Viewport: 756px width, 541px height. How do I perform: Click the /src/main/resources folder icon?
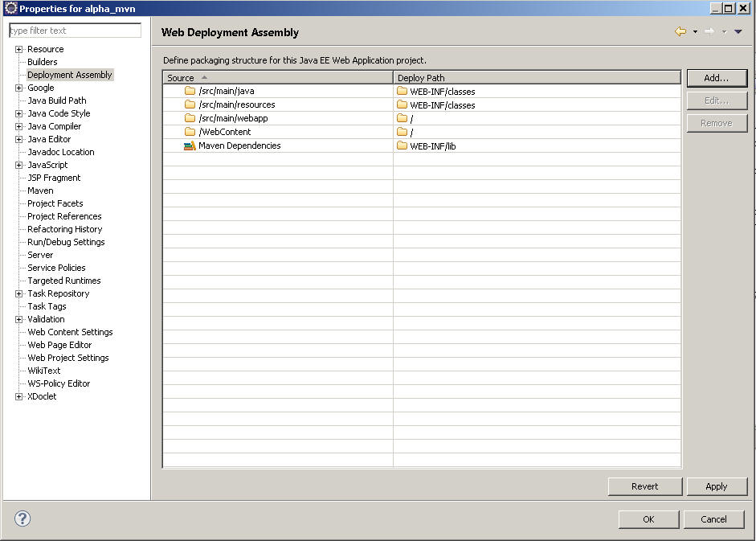pyautogui.click(x=190, y=105)
